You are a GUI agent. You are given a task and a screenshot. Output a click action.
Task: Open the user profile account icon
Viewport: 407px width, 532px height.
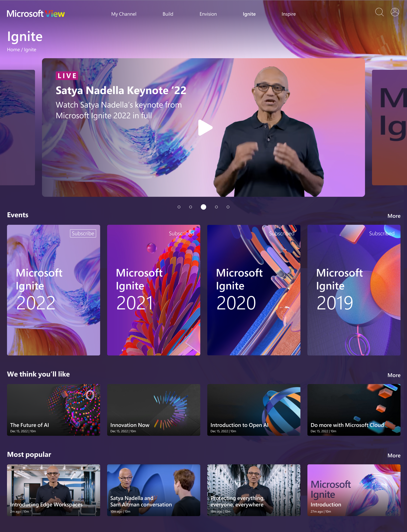click(395, 12)
